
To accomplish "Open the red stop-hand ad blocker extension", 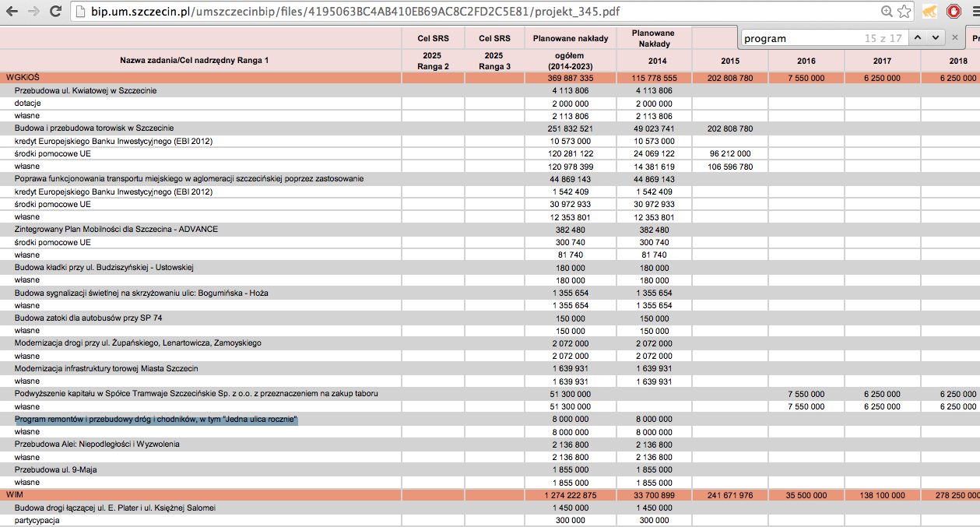I will tap(953, 12).
